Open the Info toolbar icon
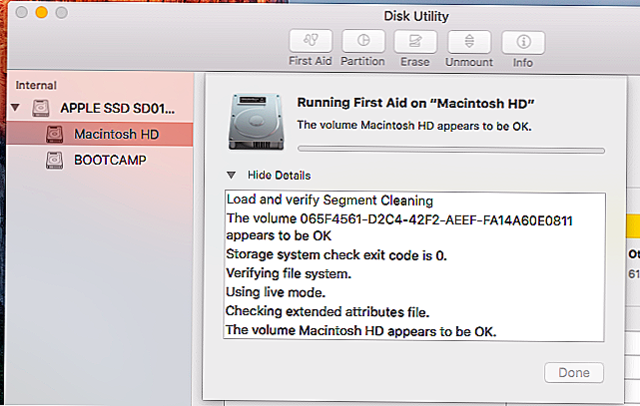This screenshot has height=406, width=640. point(523,42)
